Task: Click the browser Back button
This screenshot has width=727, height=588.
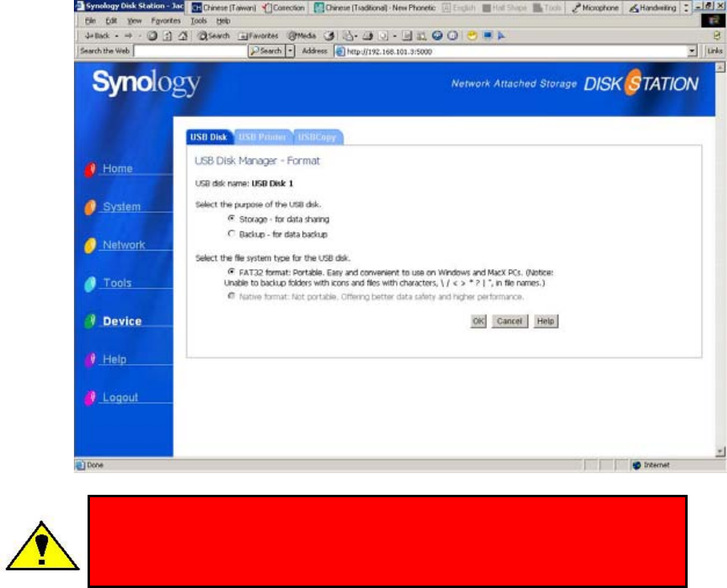Action: click(97, 35)
